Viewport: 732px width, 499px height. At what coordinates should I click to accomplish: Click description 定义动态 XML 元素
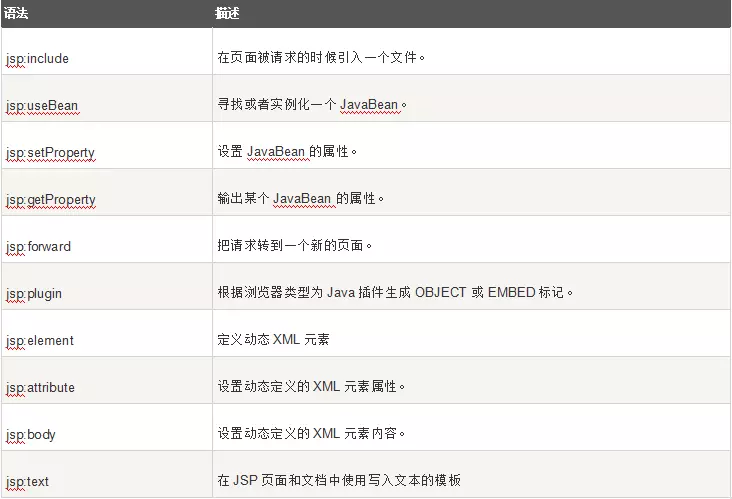pyautogui.click(x=273, y=339)
